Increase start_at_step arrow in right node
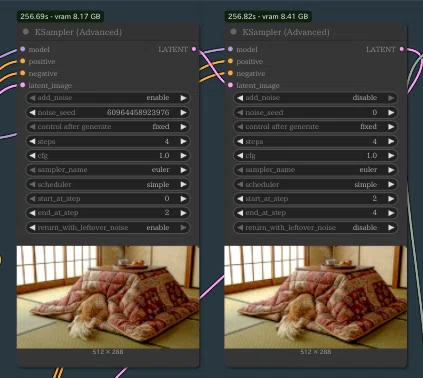Screen dimensions: 423x378 [391, 199]
